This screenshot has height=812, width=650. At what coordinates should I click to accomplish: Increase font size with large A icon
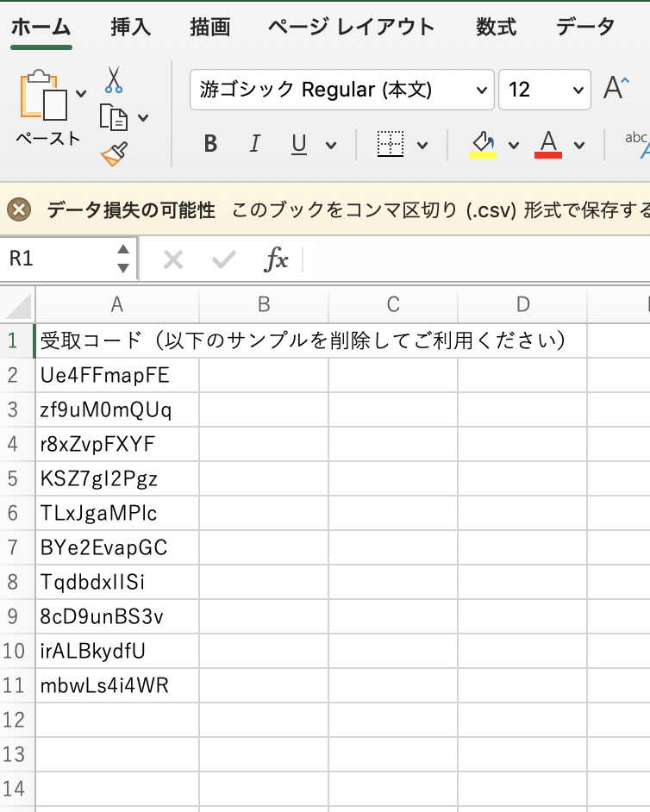616,88
